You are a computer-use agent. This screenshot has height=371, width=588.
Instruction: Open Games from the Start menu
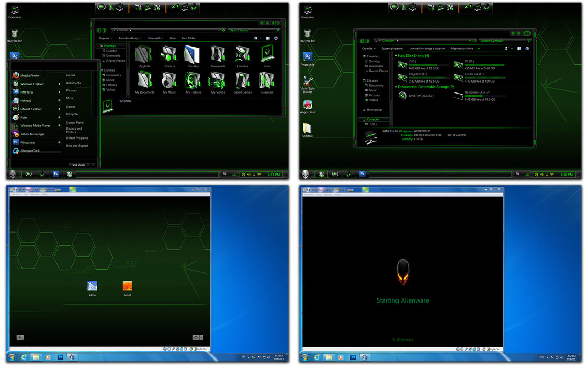pyautogui.click(x=71, y=107)
